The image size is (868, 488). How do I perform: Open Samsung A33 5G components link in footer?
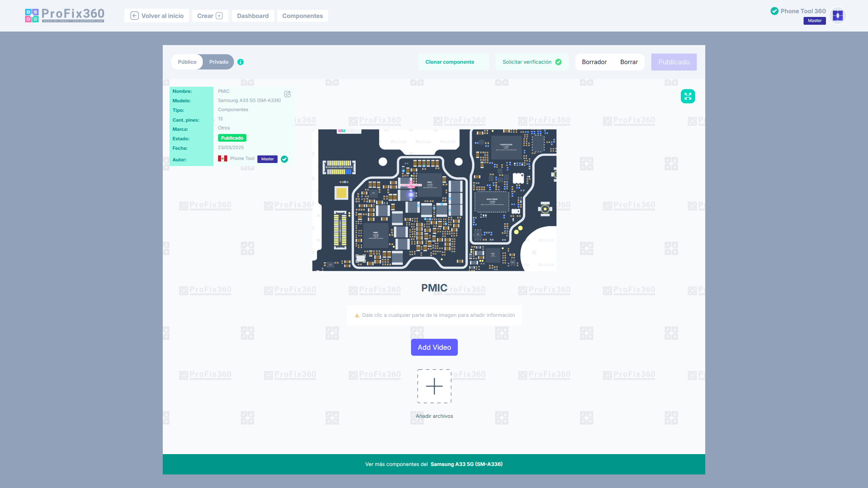[467, 464]
